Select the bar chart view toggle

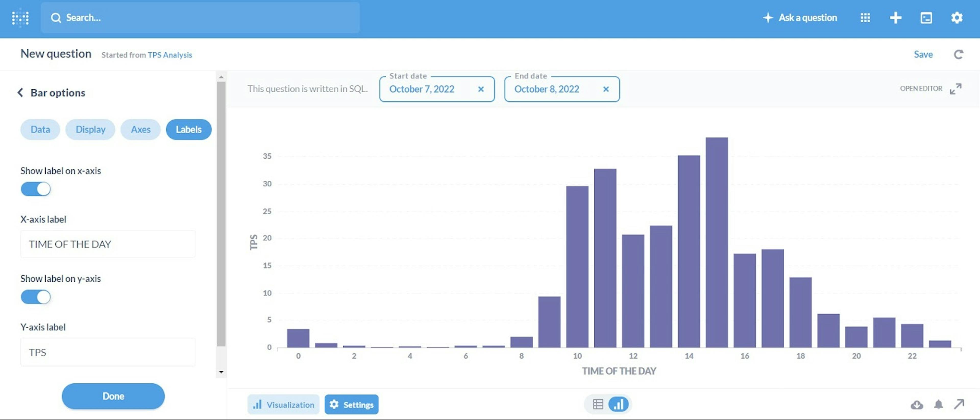(x=618, y=404)
